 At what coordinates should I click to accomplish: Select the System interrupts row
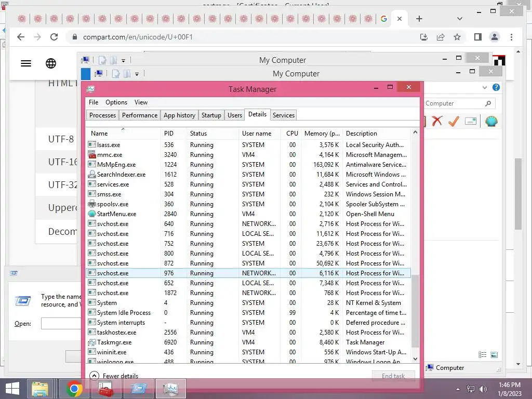click(x=248, y=322)
